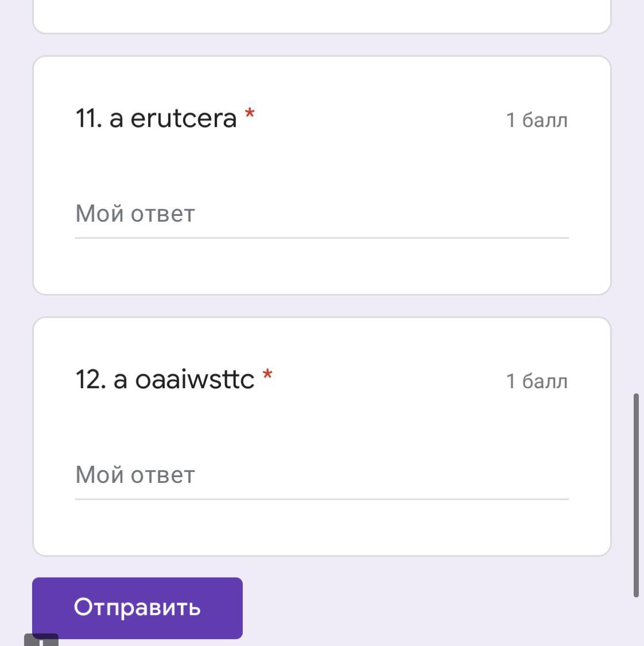Click the partially visible card at top

pyautogui.click(x=321, y=16)
